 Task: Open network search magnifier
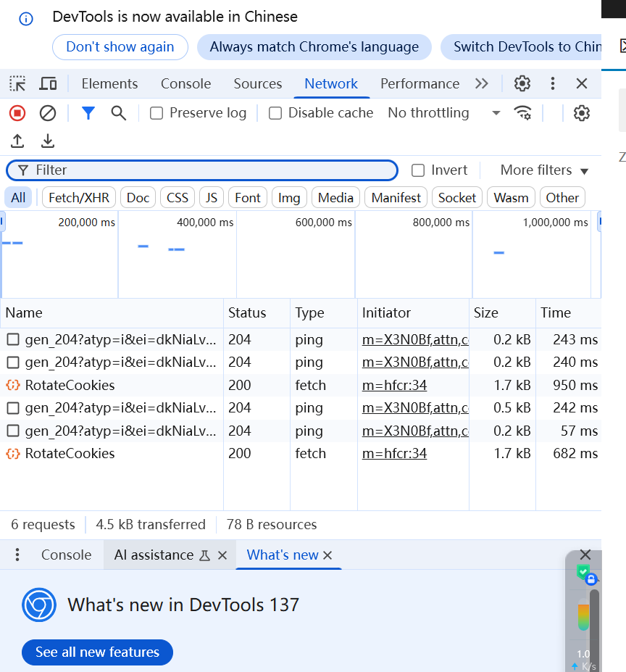coord(118,113)
